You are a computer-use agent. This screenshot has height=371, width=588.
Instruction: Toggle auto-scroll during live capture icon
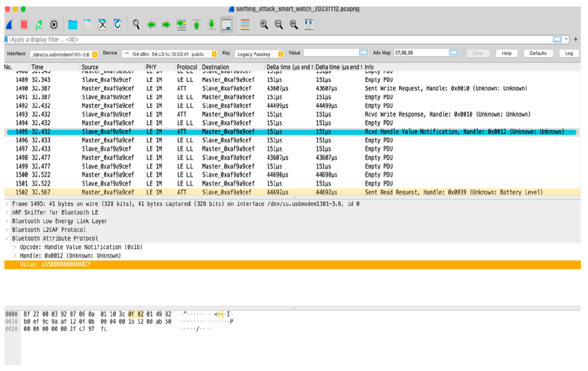226,25
